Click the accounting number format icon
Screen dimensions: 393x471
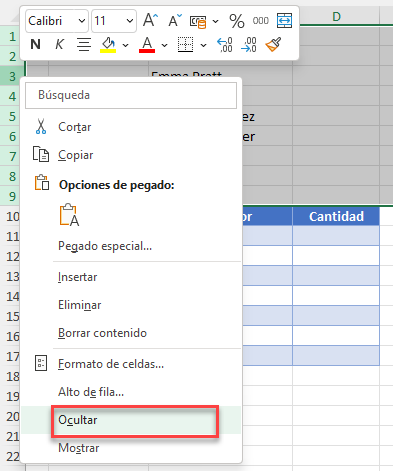pyautogui.click(x=198, y=22)
